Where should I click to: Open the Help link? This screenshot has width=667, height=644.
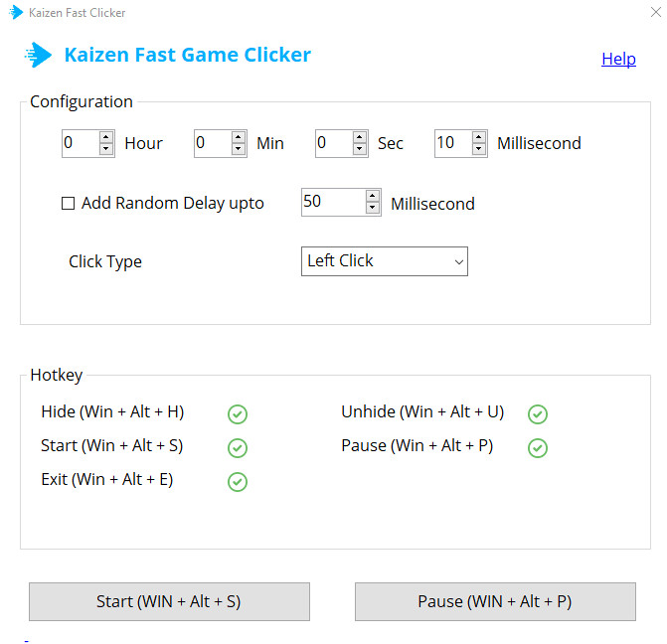618,59
